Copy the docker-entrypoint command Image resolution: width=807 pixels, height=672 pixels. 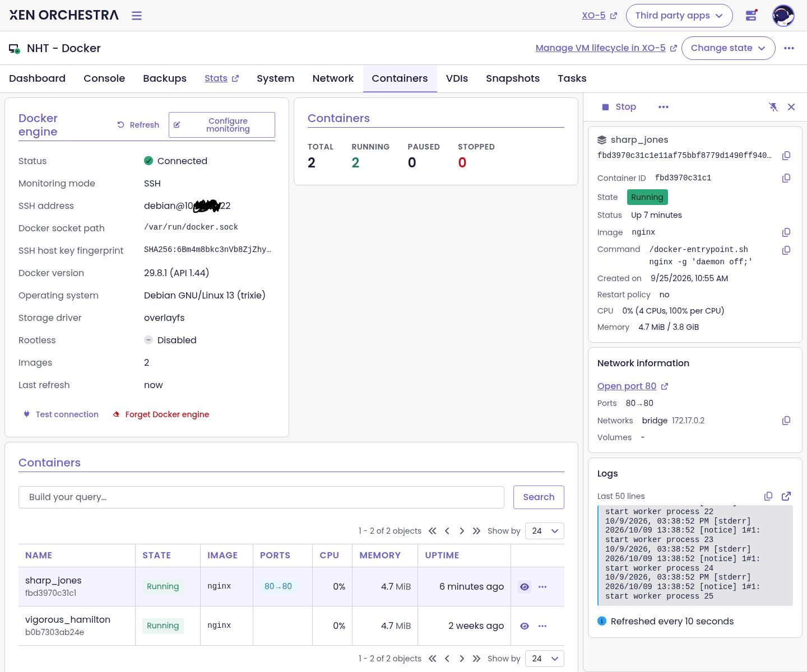coord(786,250)
